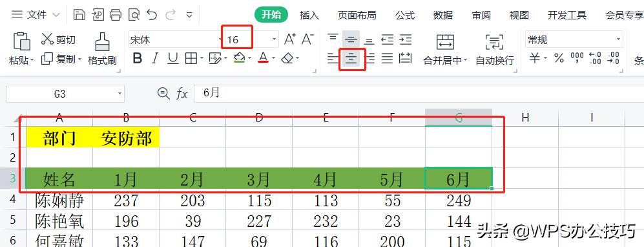Click the formula bar showing 6月
644x247 pixels.
[419, 93]
